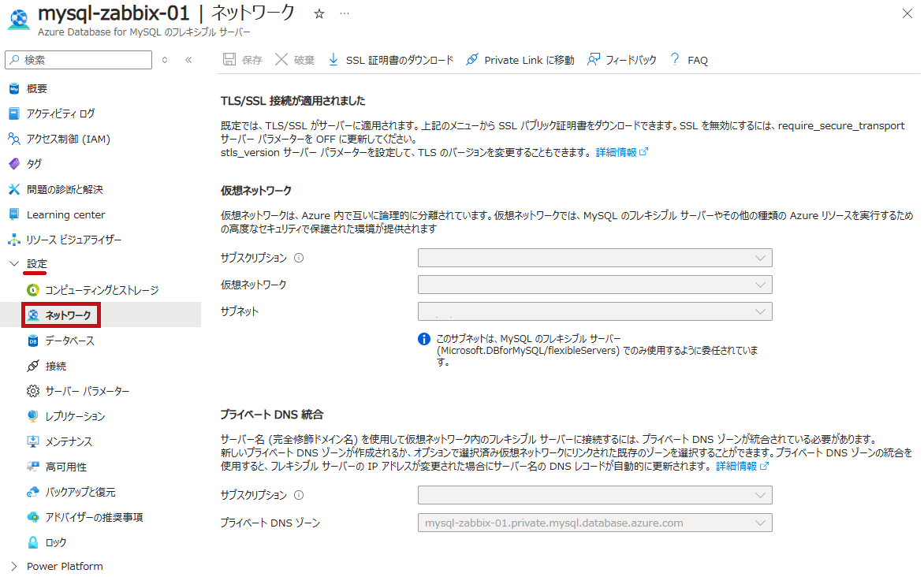The width and height of the screenshot is (924, 577).
Task: Click the info icon beside first サブスクリプション
Action: coord(299,258)
